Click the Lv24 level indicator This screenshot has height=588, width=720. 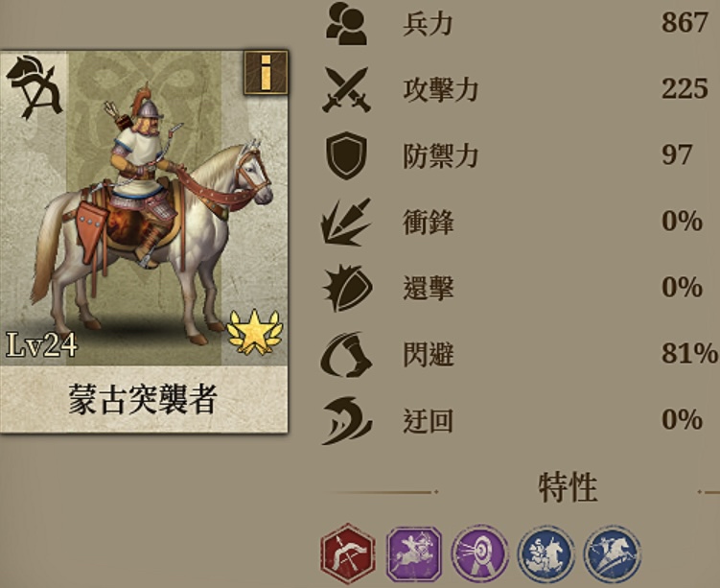42,345
